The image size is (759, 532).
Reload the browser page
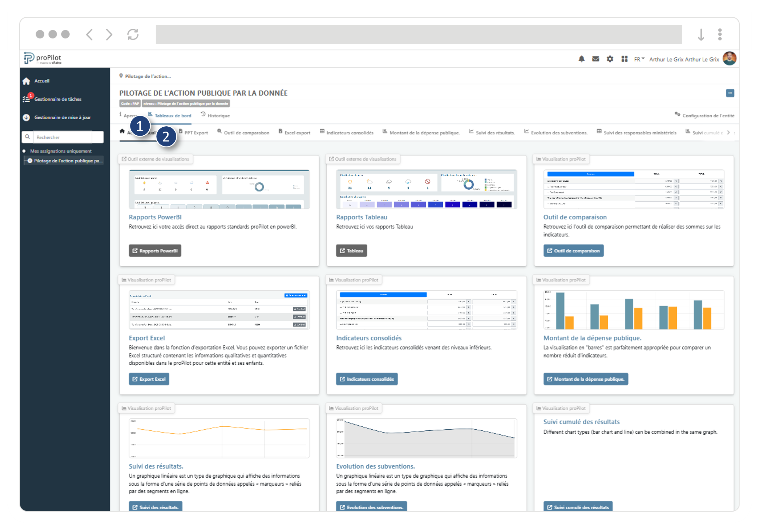133,34
